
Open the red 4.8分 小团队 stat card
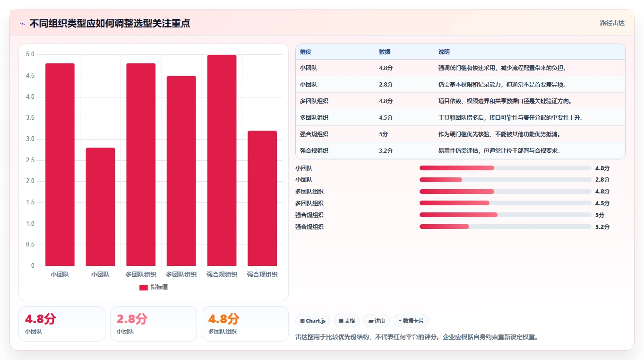point(62,324)
